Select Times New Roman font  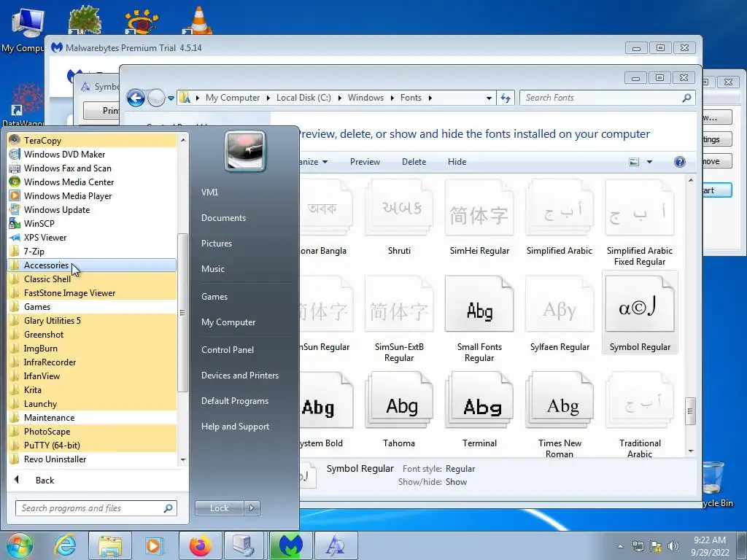point(560,414)
